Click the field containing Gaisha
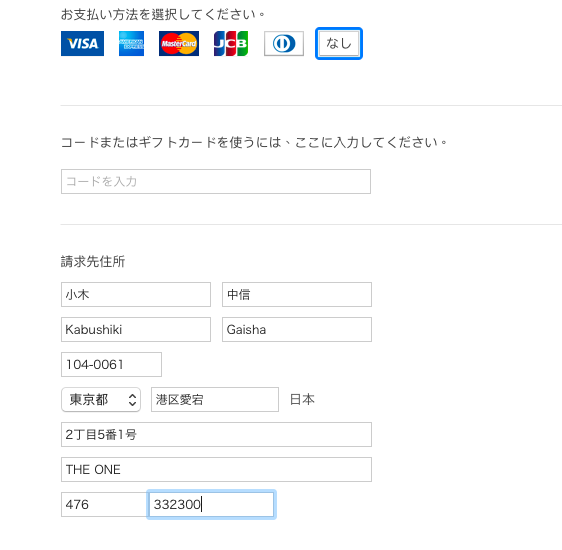This screenshot has height=550, width=562. [x=297, y=329]
